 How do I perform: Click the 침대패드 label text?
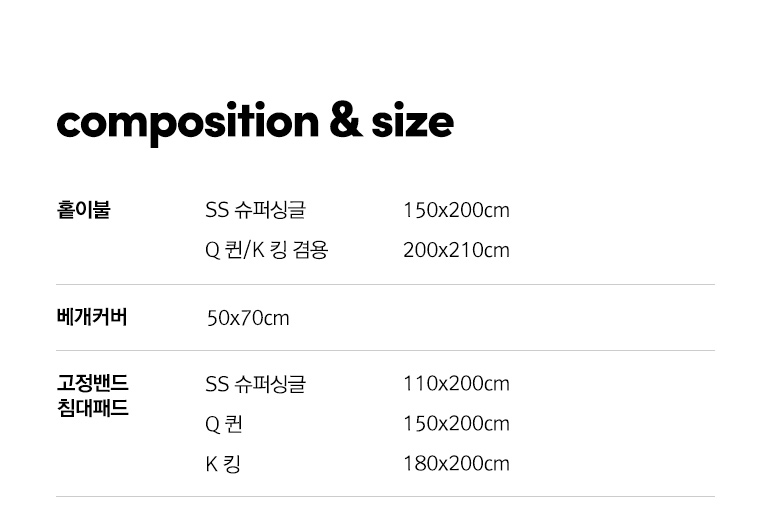click(x=92, y=408)
